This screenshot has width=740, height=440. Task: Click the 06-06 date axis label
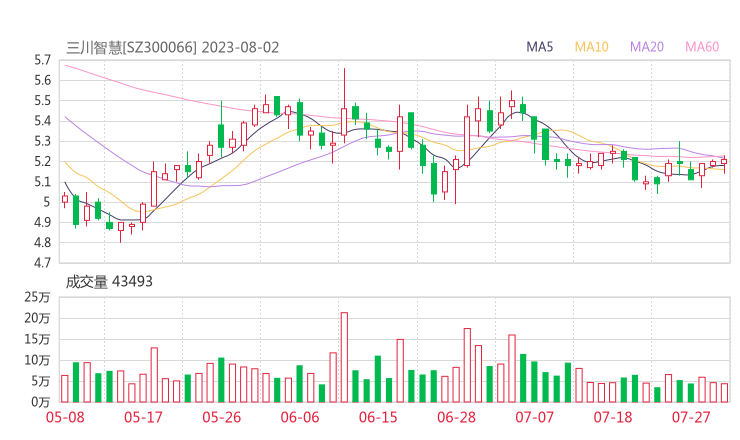point(300,417)
